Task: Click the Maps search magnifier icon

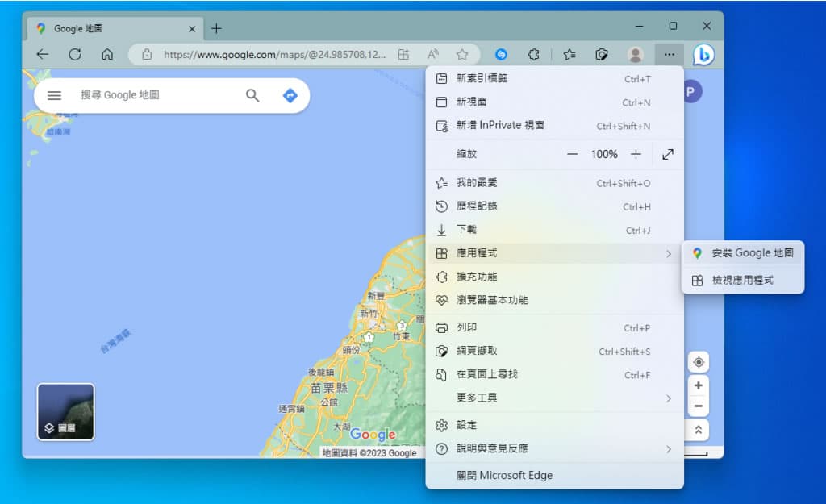Action: click(x=252, y=95)
